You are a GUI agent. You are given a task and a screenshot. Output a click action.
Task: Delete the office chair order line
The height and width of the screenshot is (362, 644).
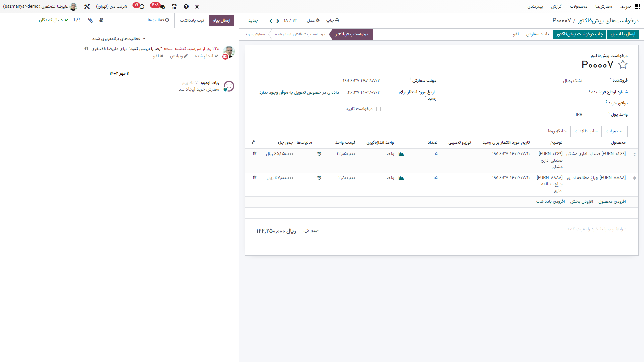pos(255,154)
